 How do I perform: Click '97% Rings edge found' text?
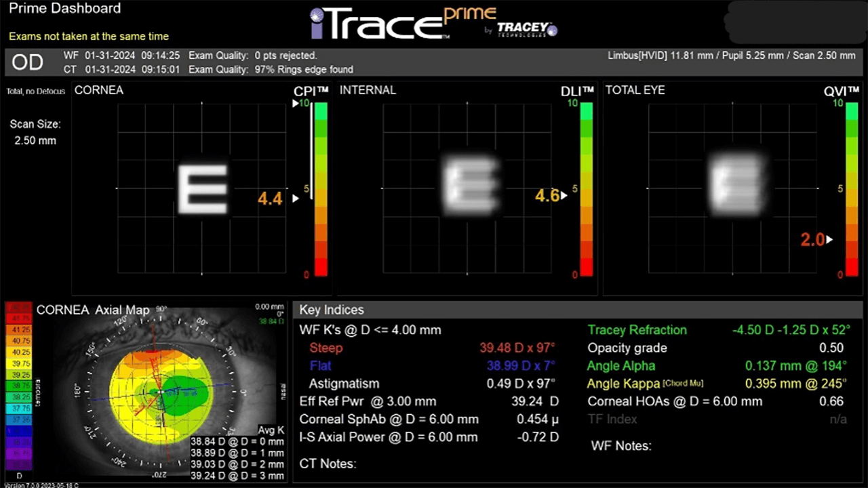click(304, 69)
